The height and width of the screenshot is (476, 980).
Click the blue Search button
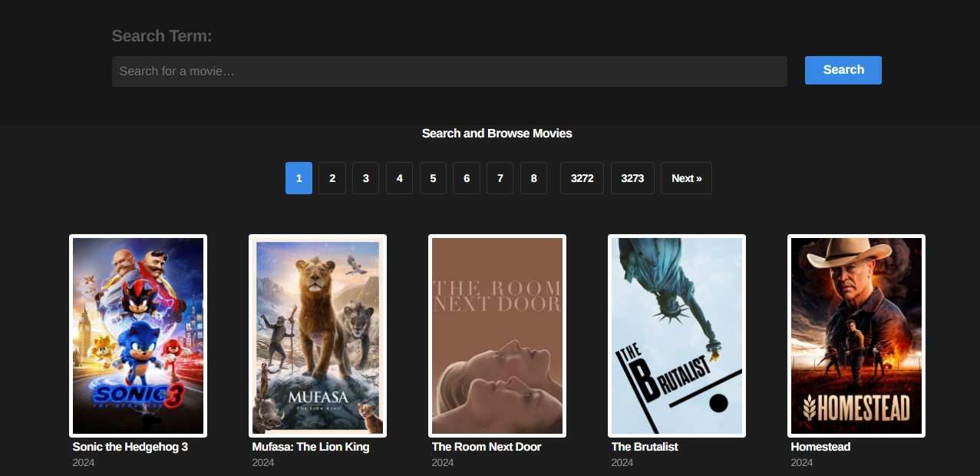pos(843,70)
